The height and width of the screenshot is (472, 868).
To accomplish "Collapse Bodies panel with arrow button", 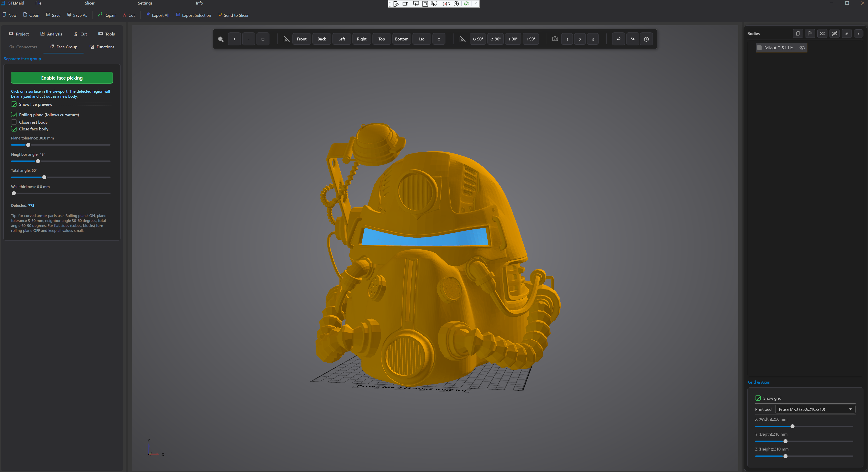I will tap(859, 33).
